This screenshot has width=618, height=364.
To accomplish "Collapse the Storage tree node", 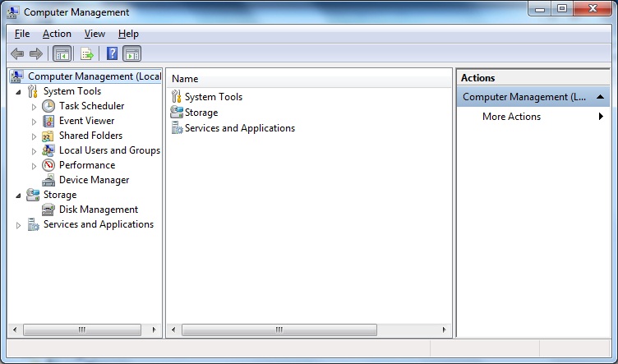I will (19, 196).
